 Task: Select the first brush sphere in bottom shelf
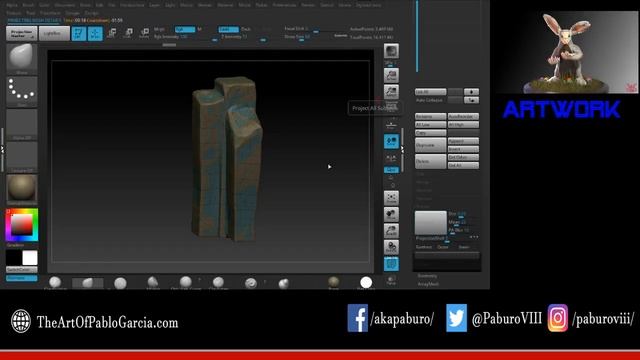(x=55, y=282)
